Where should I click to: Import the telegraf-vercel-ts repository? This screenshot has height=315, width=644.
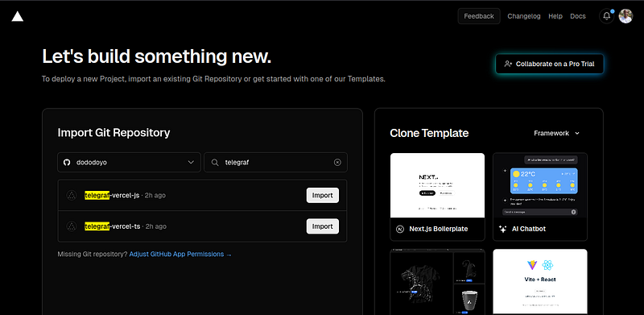[x=323, y=226]
